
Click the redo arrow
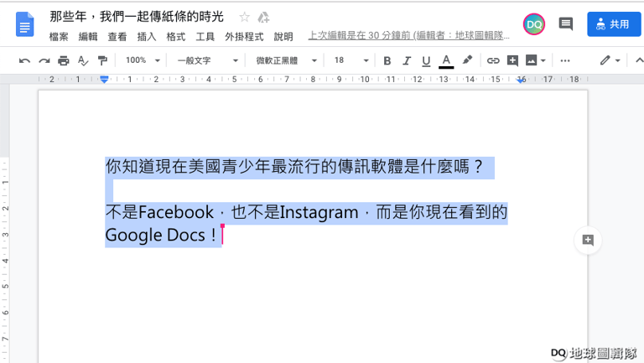pos(44,60)
